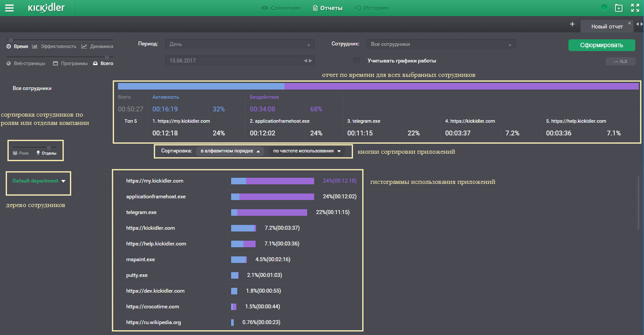The height and width of the screenshot is (335, 644).
Task: Add a new report tab with plus icon
Action: coord(572,24)
